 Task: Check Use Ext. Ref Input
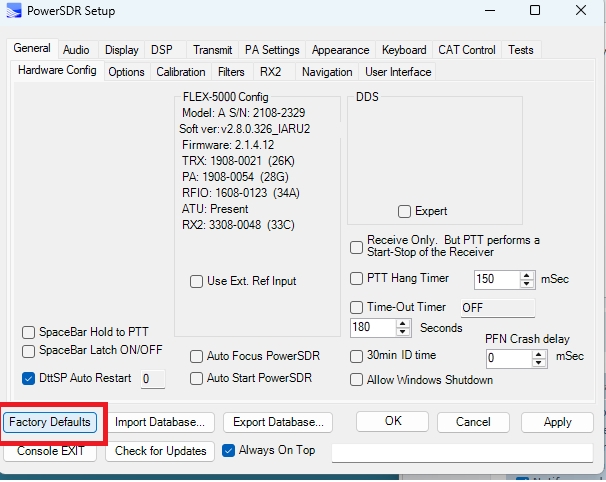tap(196, 281)
